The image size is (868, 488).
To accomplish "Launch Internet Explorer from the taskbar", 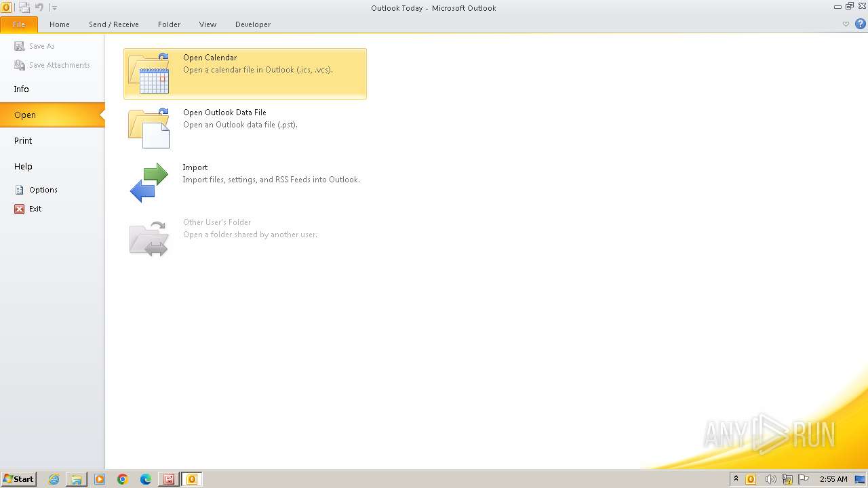I will pos(54,479).
